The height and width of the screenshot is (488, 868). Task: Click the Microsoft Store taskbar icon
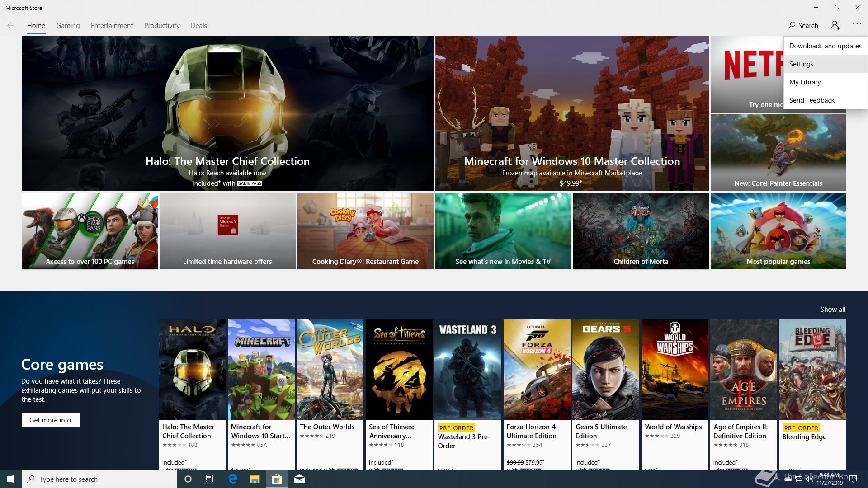pos(277,479)
